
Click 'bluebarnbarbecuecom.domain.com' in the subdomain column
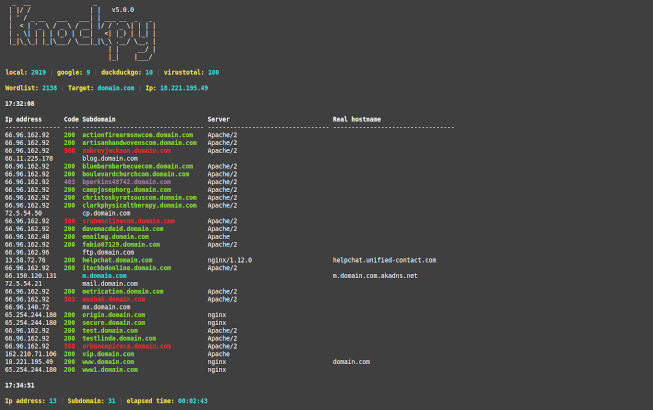point(137,166)
